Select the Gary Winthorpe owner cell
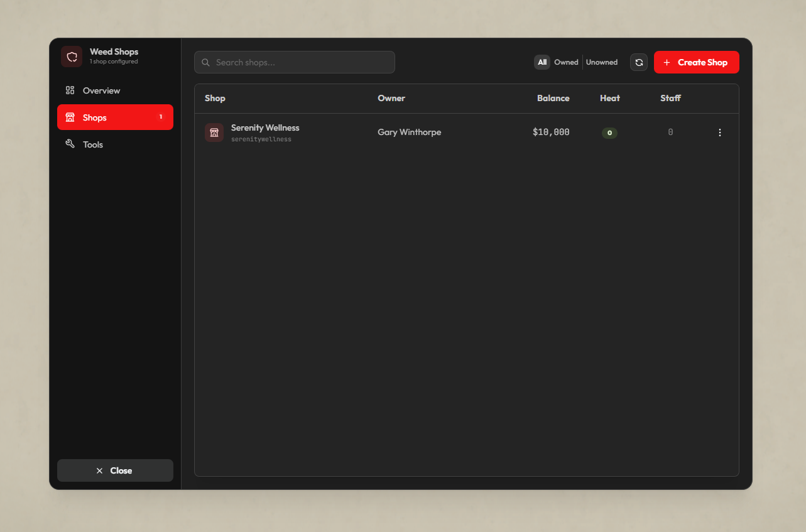The height and width of the screenshot is (532, 806). (x=410, y=133)
